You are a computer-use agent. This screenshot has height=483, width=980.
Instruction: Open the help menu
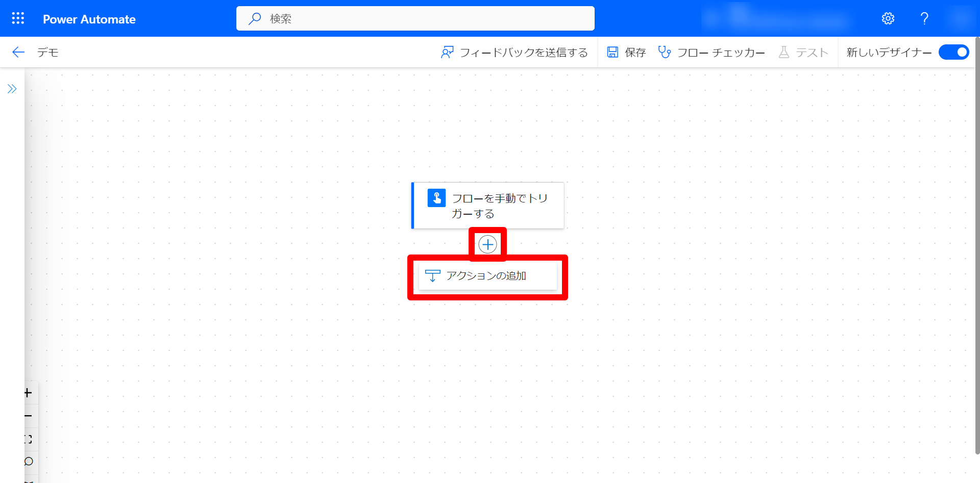pyautogui.click(x=924, y=18)
